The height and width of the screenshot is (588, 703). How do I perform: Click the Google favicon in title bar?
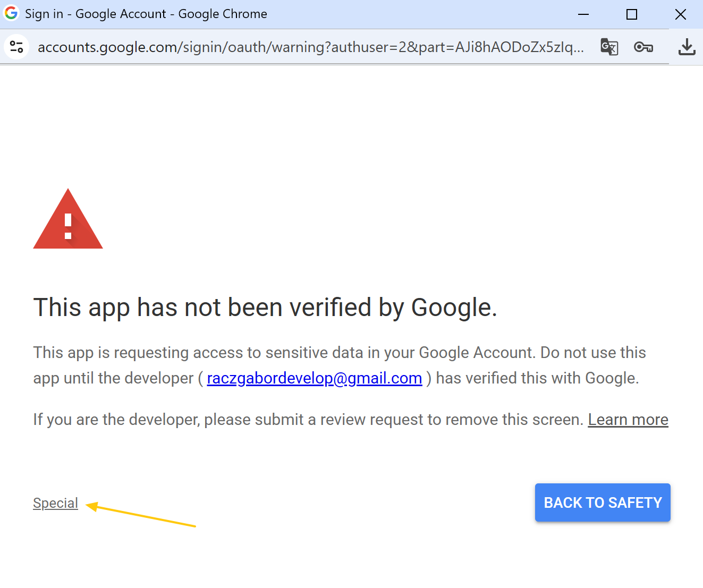click(x=11, y=13)
